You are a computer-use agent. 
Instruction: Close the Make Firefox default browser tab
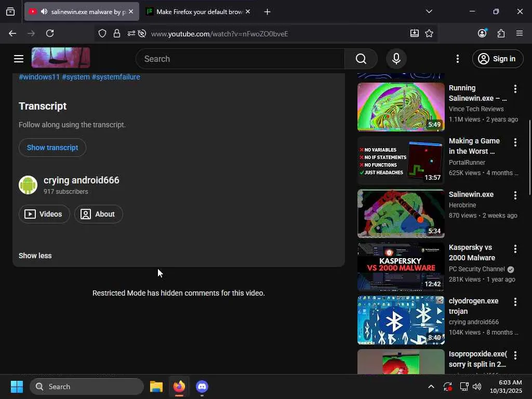tap(248, 11)
